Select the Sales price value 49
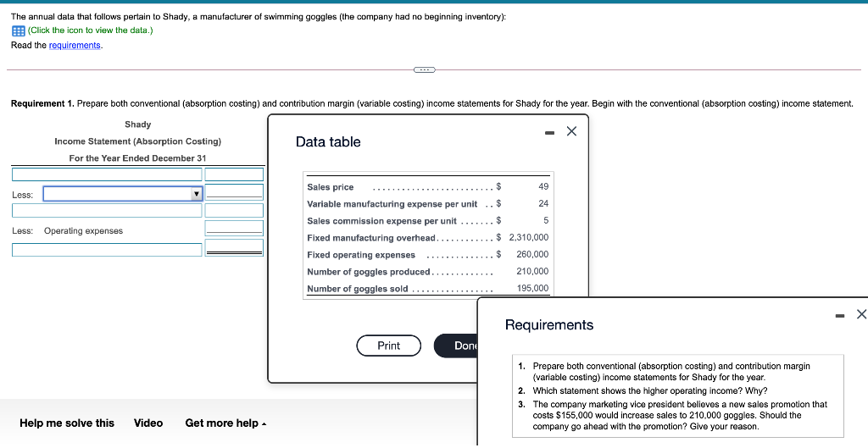 point(543,186)
